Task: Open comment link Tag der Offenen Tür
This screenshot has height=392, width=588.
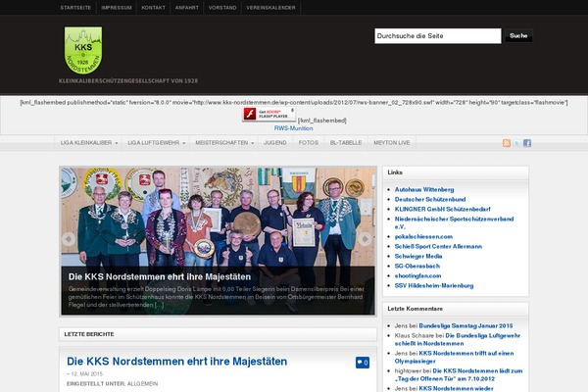Action: pyautogui.click(x=459, y=374)
